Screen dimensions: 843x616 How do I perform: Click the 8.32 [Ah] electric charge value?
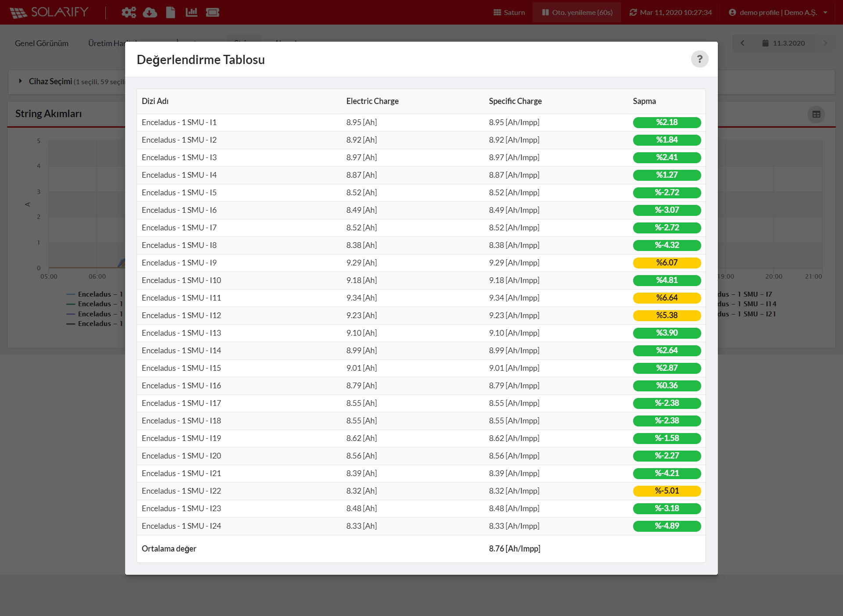pyautogui.click(x=361, y=491)
